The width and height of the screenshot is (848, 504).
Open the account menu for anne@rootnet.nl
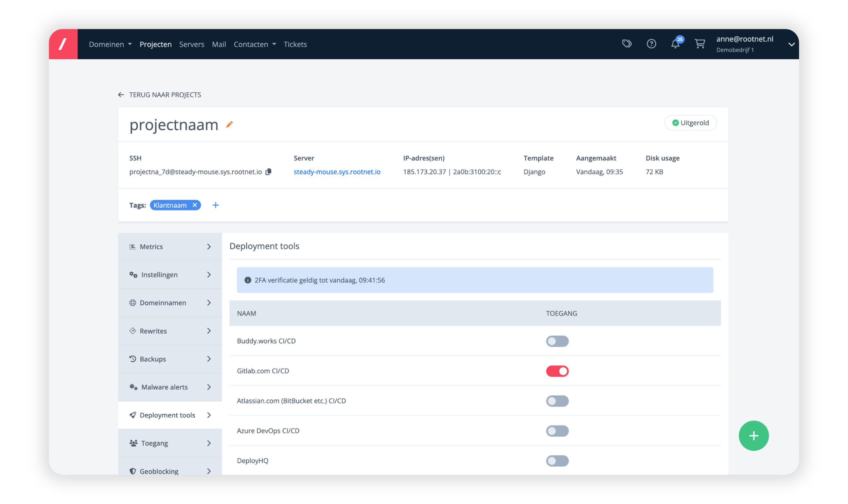(x=792, y=44)
